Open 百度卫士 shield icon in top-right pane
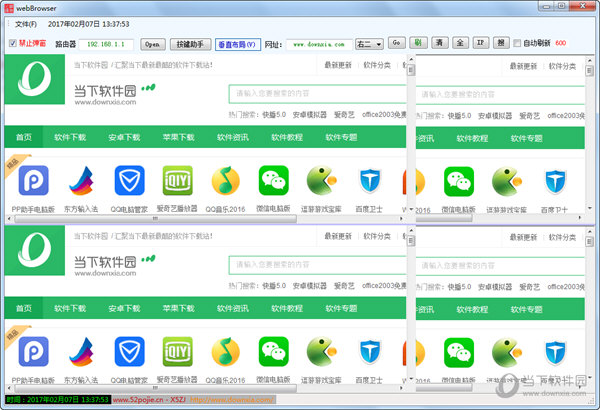600x410 pixels. [x=555, y=182]
